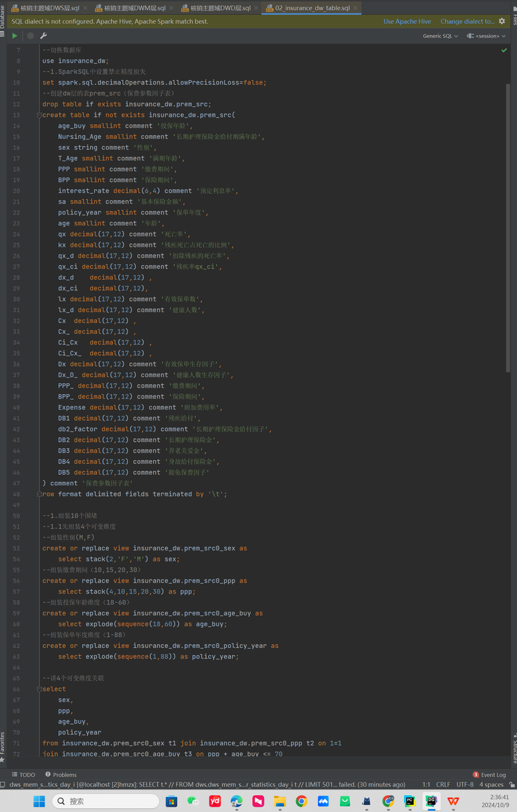Change the UTF-8 file encoding
Image resolution: width=517 pixels, height=812 pixels.
pos(465,785)
